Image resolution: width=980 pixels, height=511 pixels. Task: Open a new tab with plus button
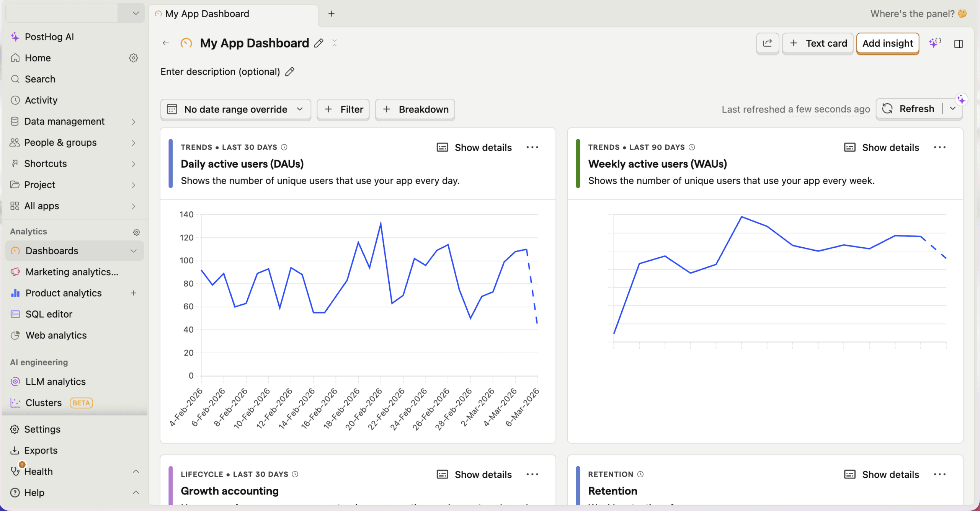point(331,14)
